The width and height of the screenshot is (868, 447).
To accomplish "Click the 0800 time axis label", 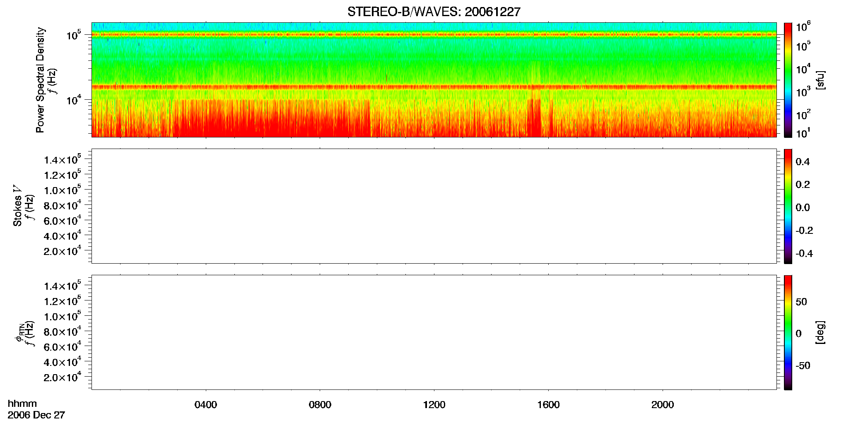I will tap(320, 405).
